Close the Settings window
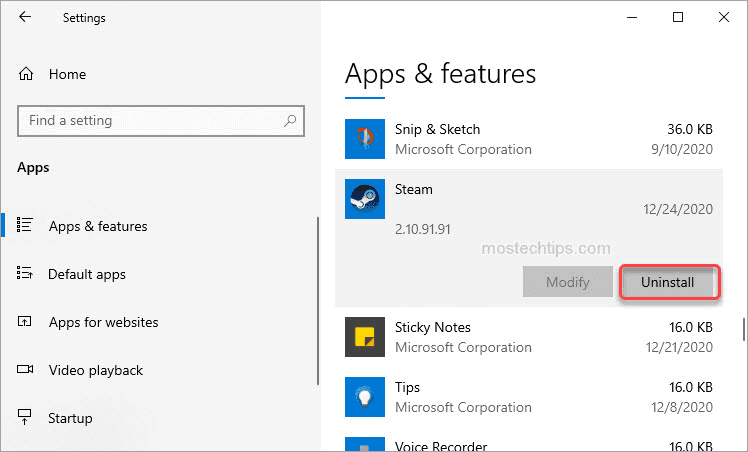This screenshot has width=748, height=452. (x=724, y=18)
